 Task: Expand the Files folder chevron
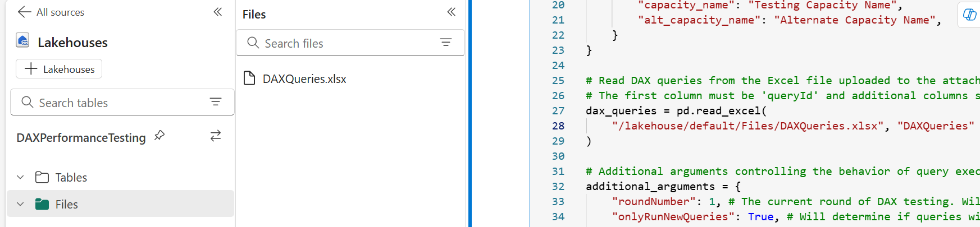tap(20, 204)
